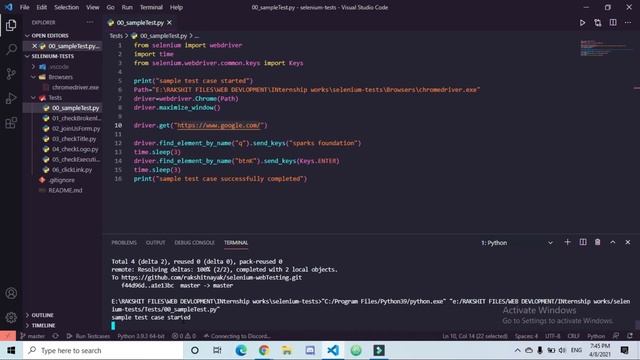Open the Manage gear icon

tap(11, 317)
